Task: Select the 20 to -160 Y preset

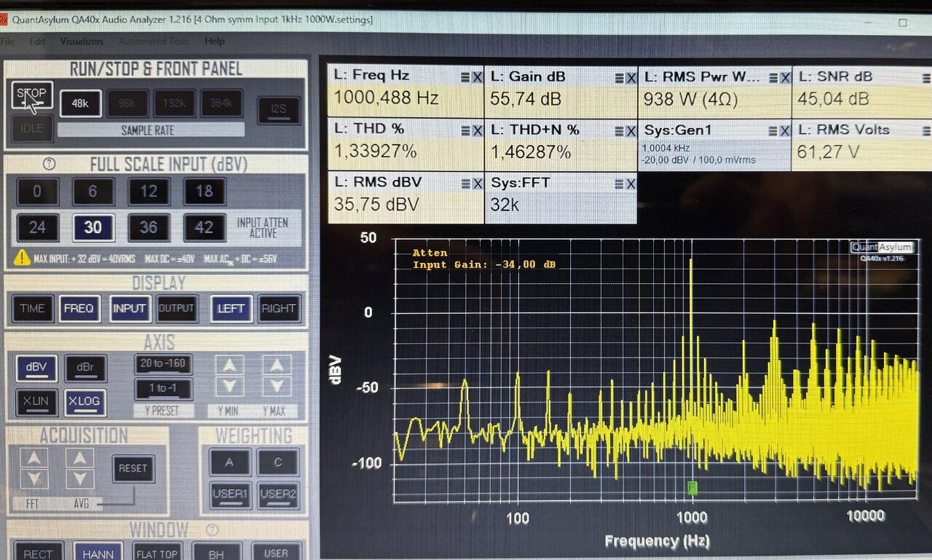Action: pos(163,363)
